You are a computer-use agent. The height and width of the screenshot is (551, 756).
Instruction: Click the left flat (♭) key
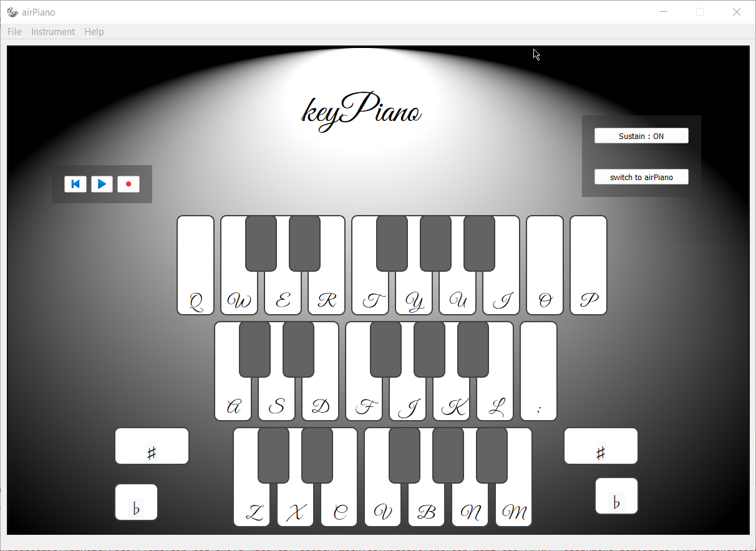tap(136, 502)
